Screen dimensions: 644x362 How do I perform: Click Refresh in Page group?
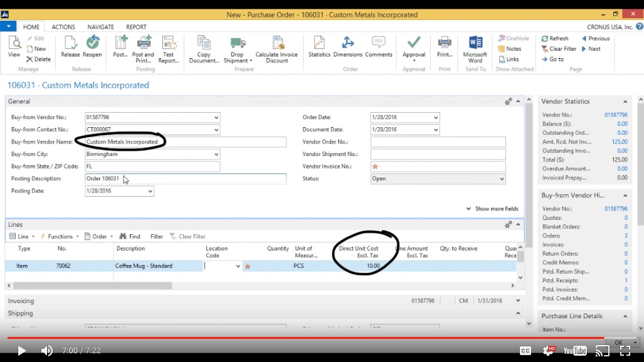pos(555,38)
